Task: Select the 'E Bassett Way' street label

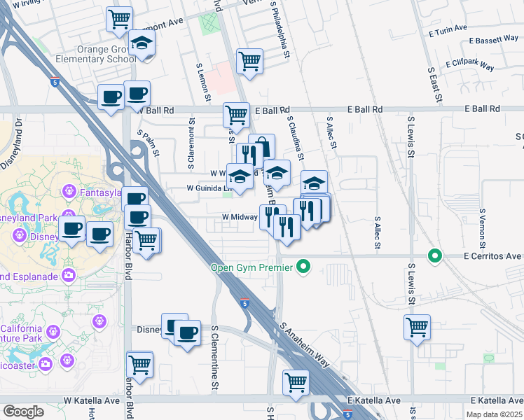Action: coord(494,39)
